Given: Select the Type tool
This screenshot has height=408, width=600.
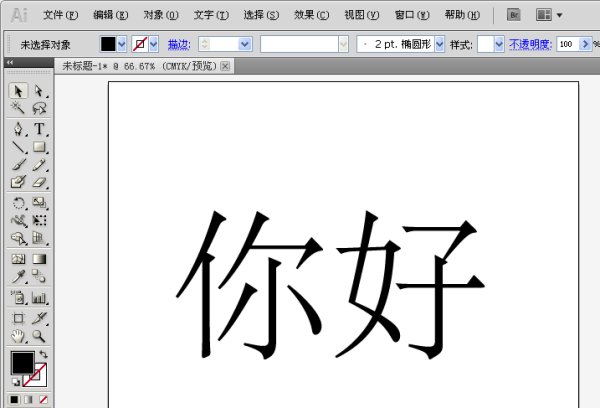Looking at the screenshot, I should [x=39, y=129].
